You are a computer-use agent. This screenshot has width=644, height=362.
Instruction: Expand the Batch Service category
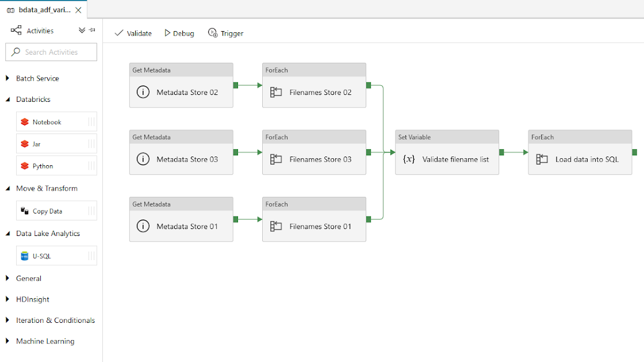point(7,78)
